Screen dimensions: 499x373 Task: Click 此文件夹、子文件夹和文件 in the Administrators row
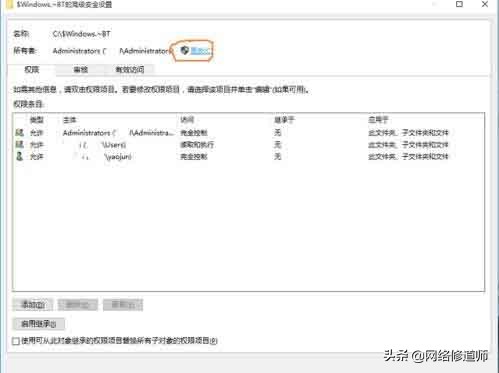[x=408, y=133]
